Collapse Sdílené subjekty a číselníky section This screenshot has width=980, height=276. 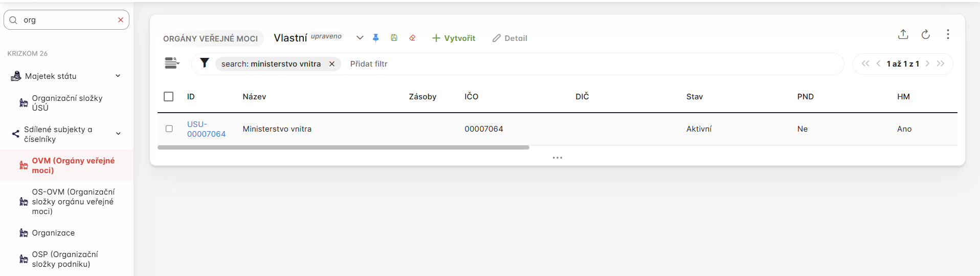[x=118, y=134]
